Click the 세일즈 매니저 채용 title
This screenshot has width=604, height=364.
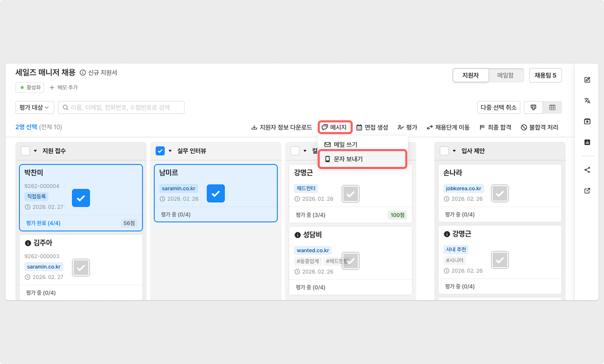[x=45, y=72]
